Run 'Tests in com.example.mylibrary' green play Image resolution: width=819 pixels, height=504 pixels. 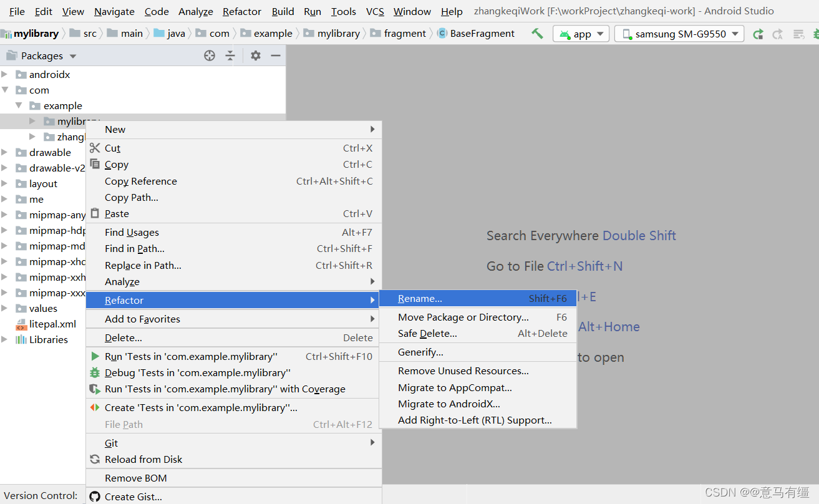coord(233,356)
